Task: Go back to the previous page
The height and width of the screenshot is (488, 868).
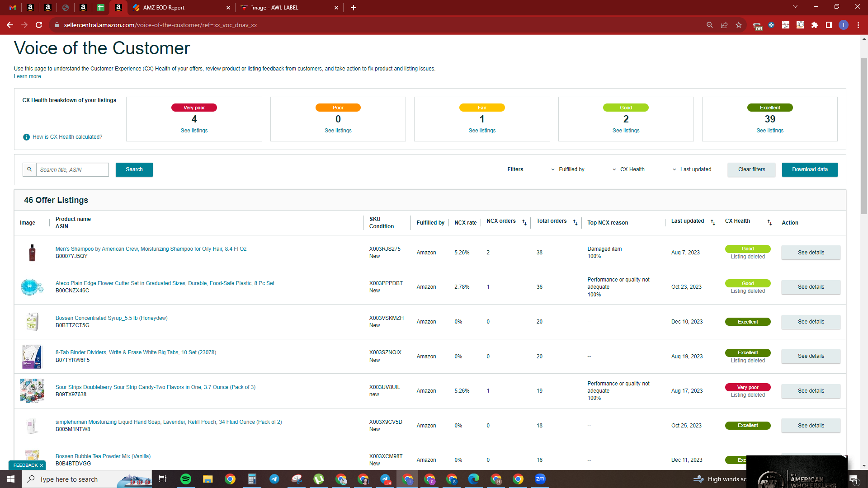Action: coord(10,25)
